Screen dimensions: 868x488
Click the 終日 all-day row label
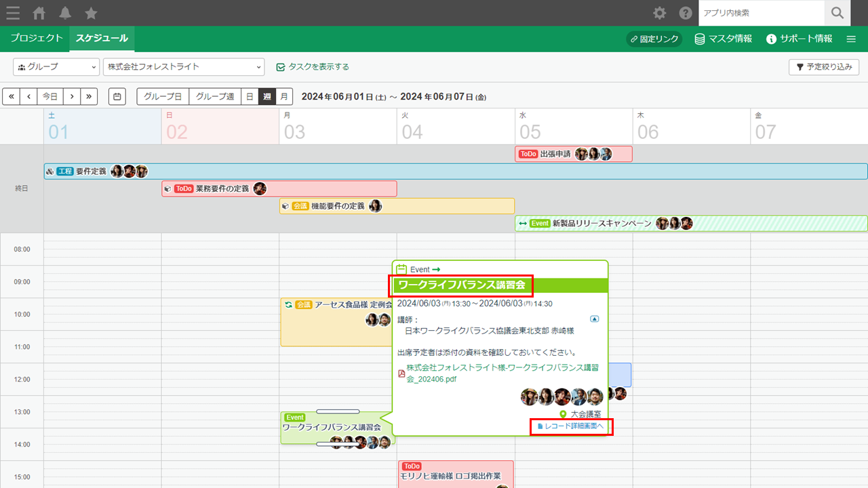[x=22, y=188]
